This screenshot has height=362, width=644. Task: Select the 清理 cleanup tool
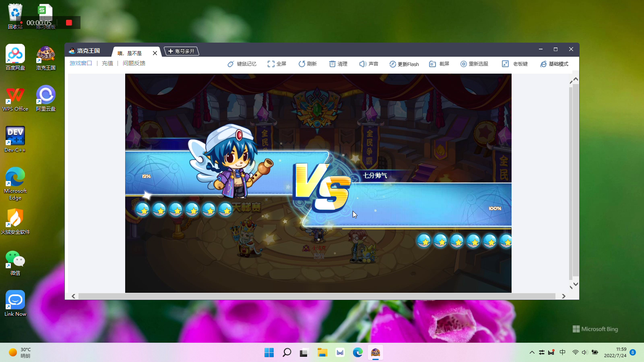(x=338, y=64)
